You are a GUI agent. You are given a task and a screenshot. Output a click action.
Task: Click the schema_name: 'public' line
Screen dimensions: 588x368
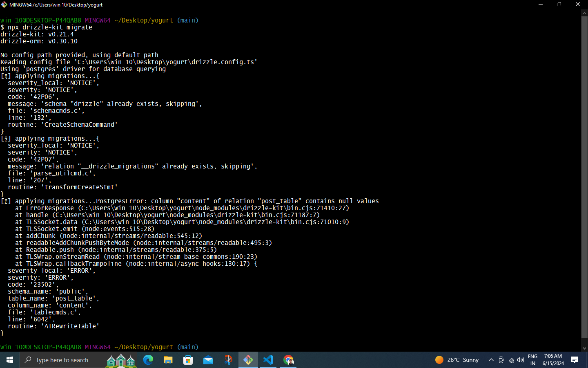[x=48, y=292]
